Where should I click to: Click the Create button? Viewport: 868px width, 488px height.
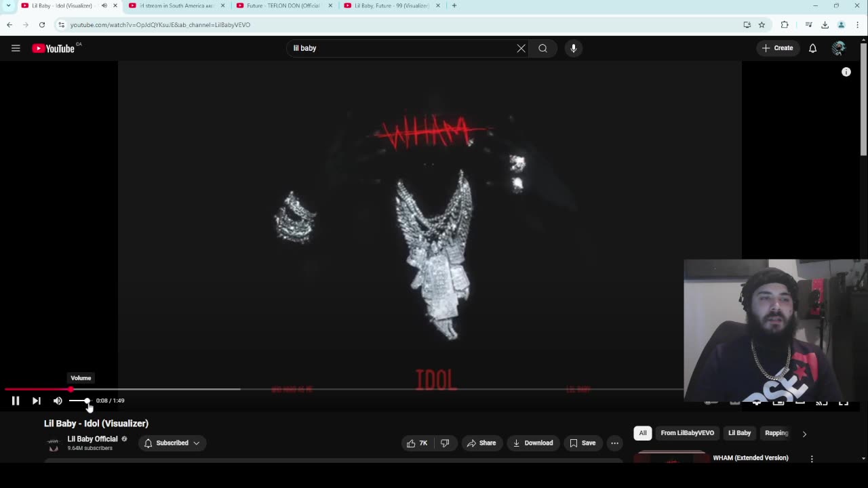coord(777,48)
